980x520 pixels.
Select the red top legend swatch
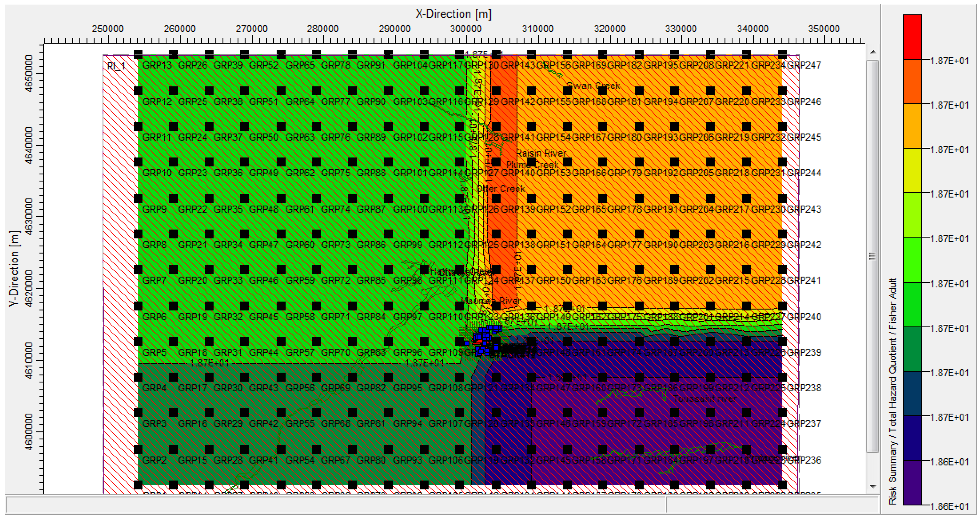pos(912,37)
